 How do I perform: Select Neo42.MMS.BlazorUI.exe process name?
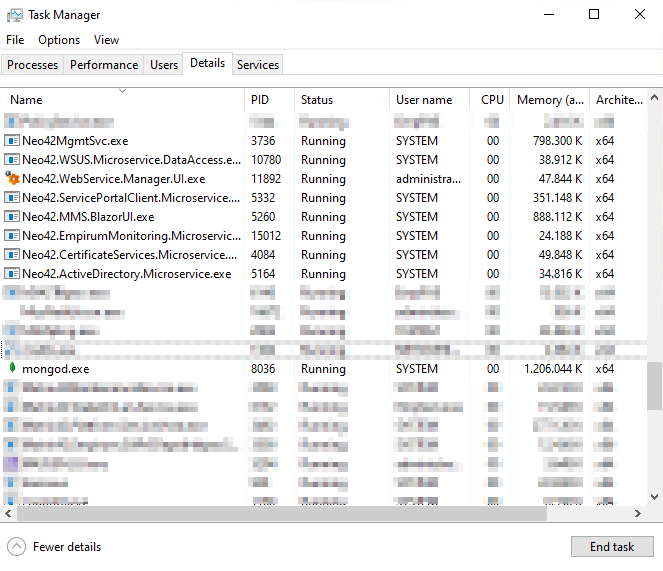88,217
